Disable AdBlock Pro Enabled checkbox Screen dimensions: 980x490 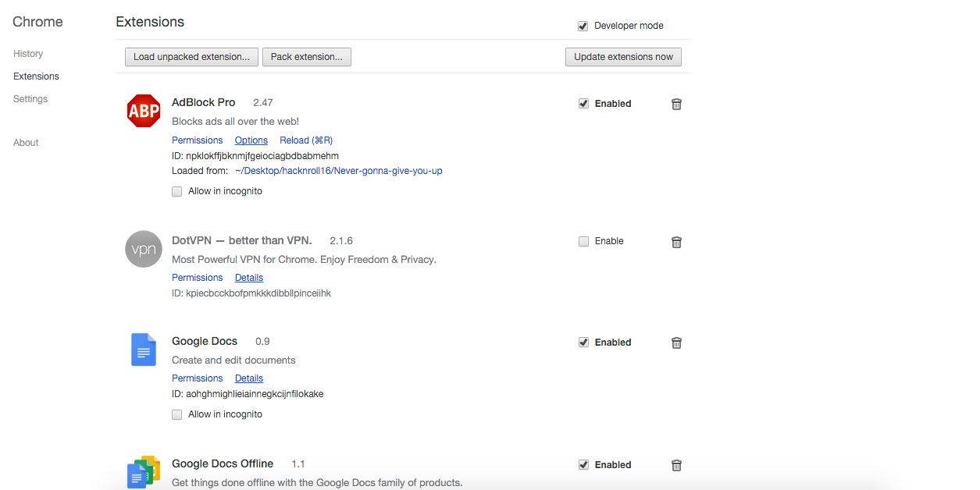point(583,104)
